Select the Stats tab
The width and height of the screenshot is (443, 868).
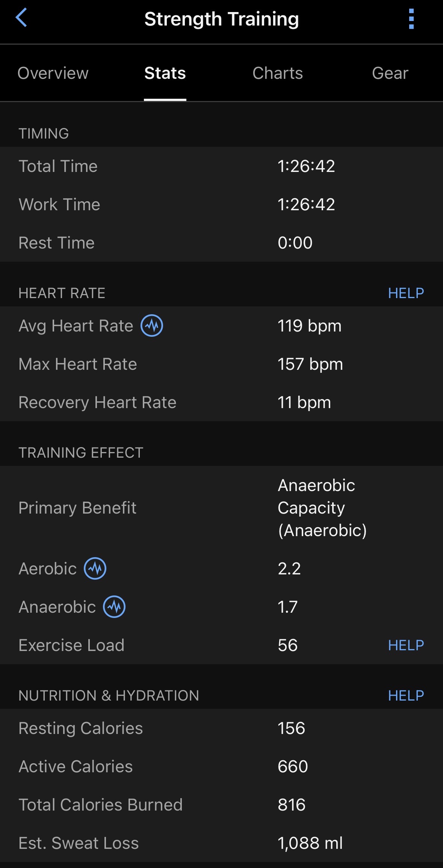coord(165,73)
